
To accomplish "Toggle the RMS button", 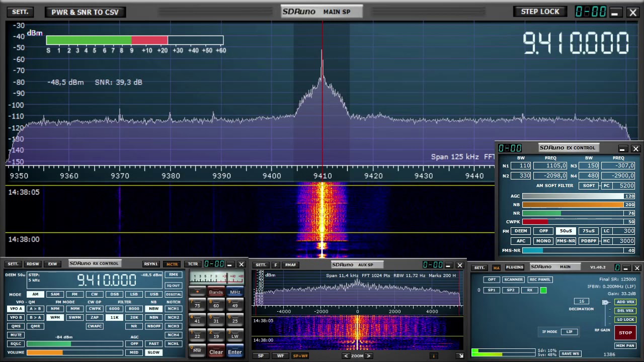I will (174, 275).
